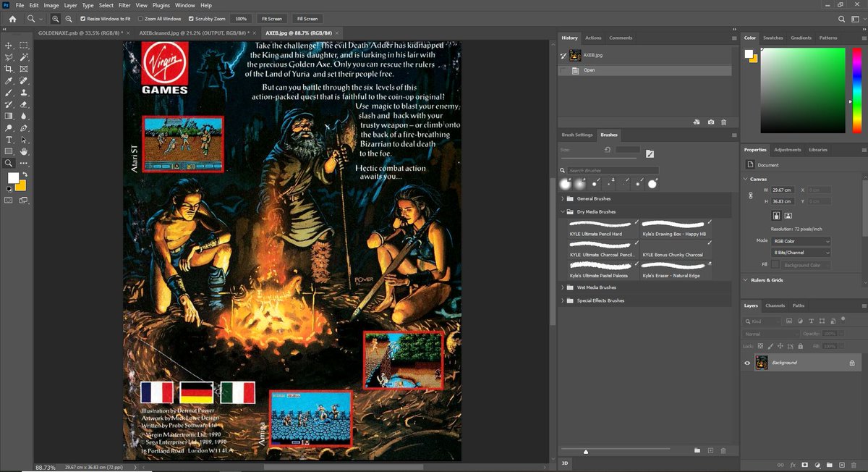Click the fx layer style icon
Image resolution: width=868 pixels, height=472 pixels.
(x=793, y=465)
